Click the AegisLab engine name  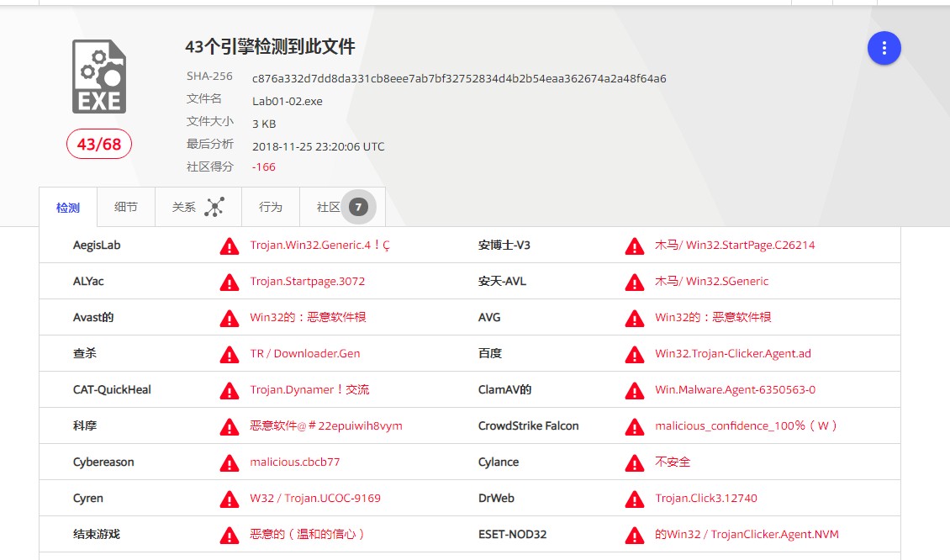click(97, 245)
